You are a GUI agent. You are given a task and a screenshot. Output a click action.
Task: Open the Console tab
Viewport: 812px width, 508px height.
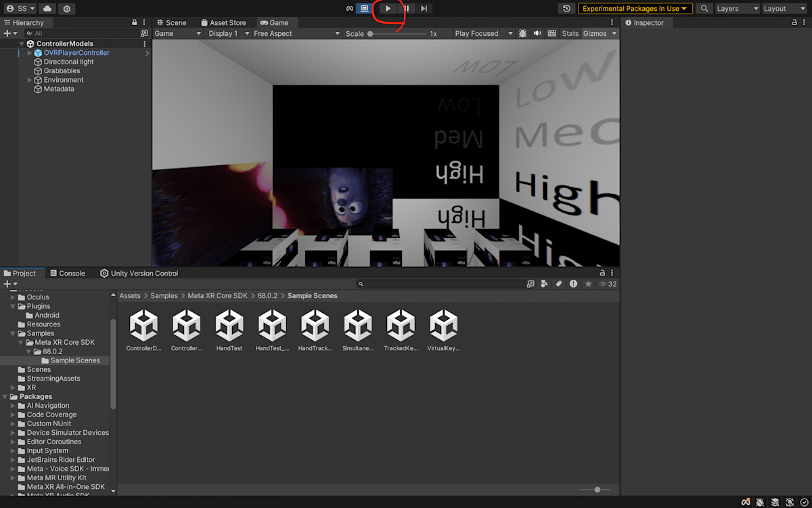click(x=68, y=273)
